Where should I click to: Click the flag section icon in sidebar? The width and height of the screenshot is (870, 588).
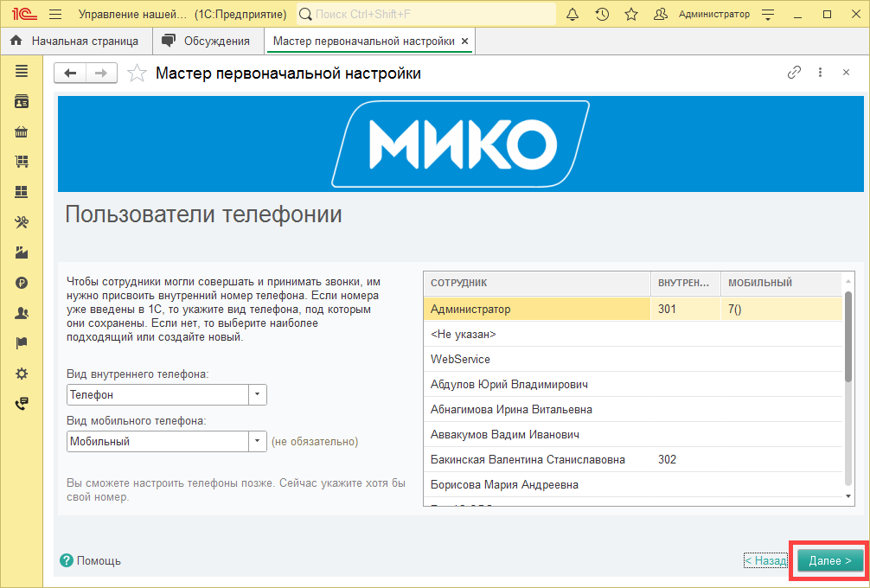22,342
